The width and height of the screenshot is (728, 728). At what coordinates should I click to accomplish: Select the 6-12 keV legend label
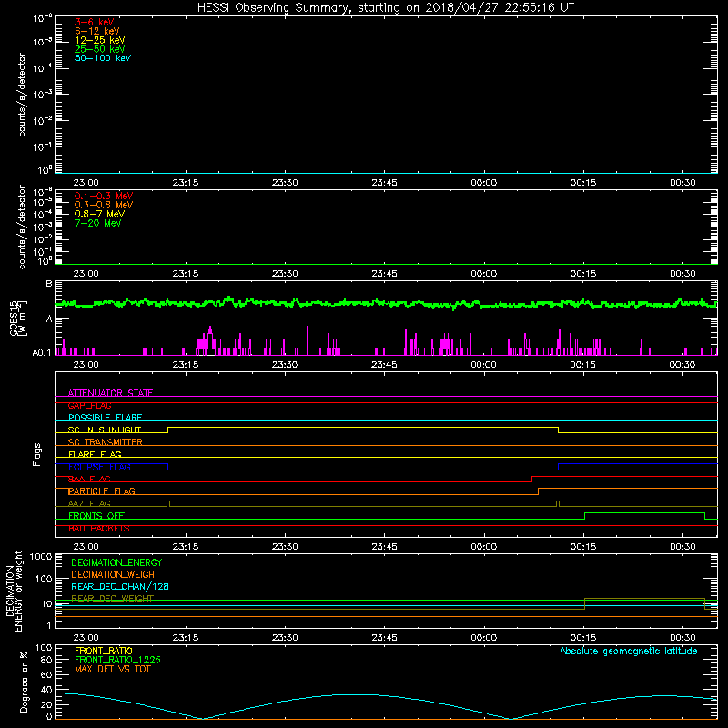click(97, 31)
